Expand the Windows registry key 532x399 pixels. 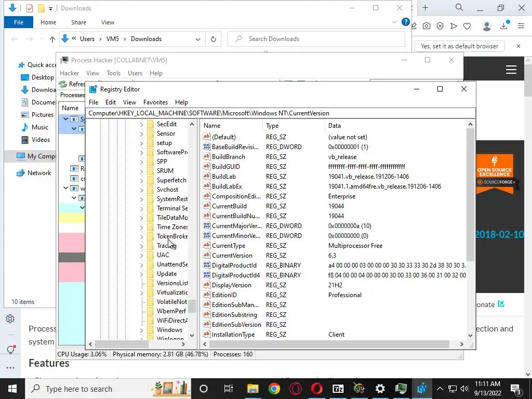(x=142, y=330)
